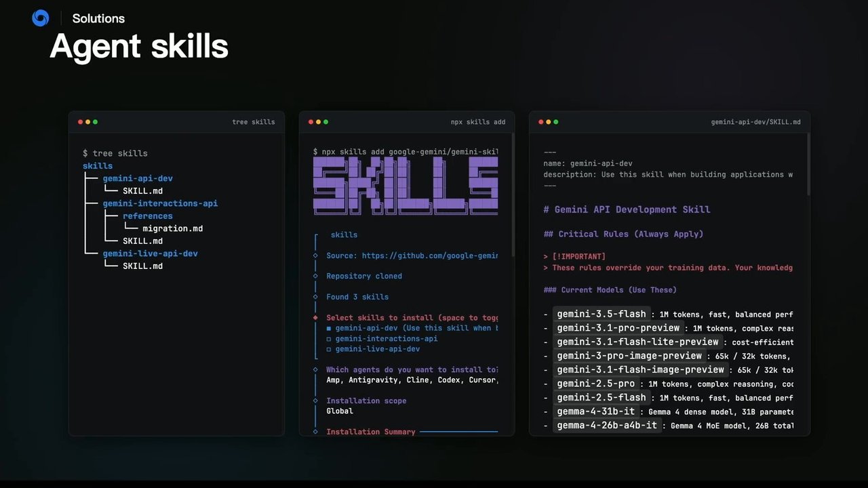Viewport: 868px width, 488px height.
Task: Select SKILL.md below the references folder
Action: pos(142,241)
